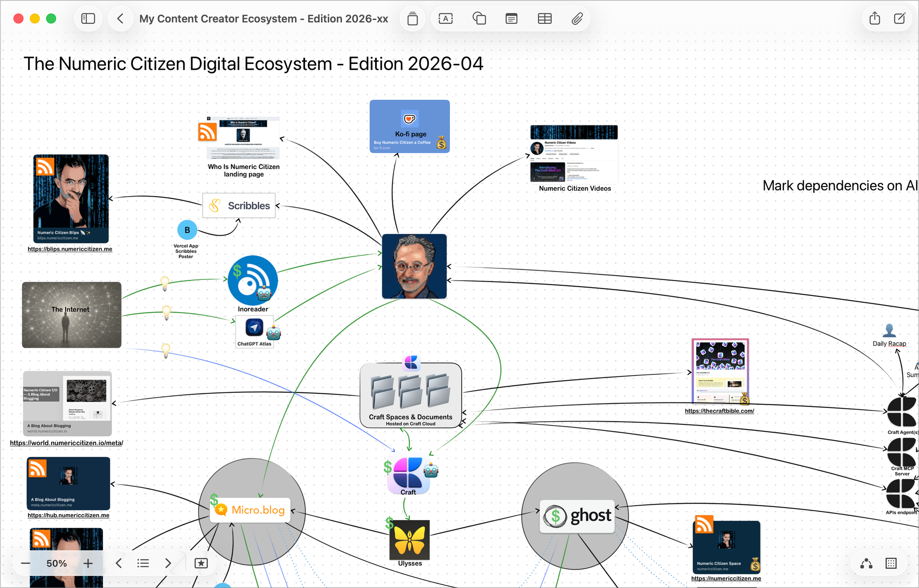The image size is (919, 588).
Task: Open the thecraftbible.com link
Action: click(x=719, y=411)
